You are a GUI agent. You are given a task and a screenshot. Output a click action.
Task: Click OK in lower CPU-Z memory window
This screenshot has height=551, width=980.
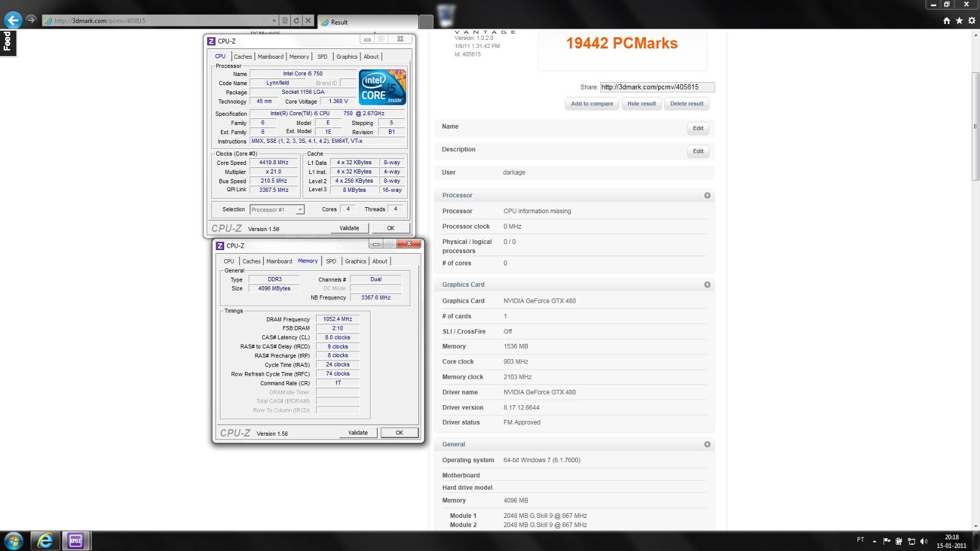point(399,433)
